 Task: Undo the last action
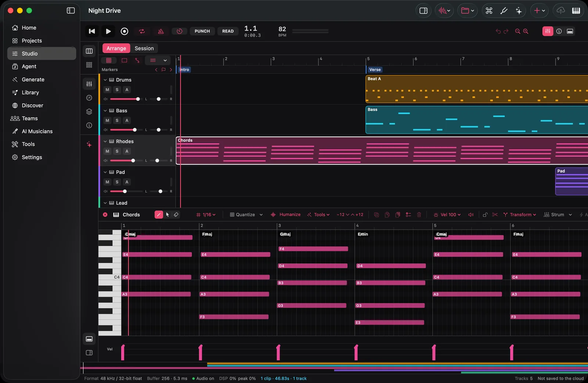[498, 31]
